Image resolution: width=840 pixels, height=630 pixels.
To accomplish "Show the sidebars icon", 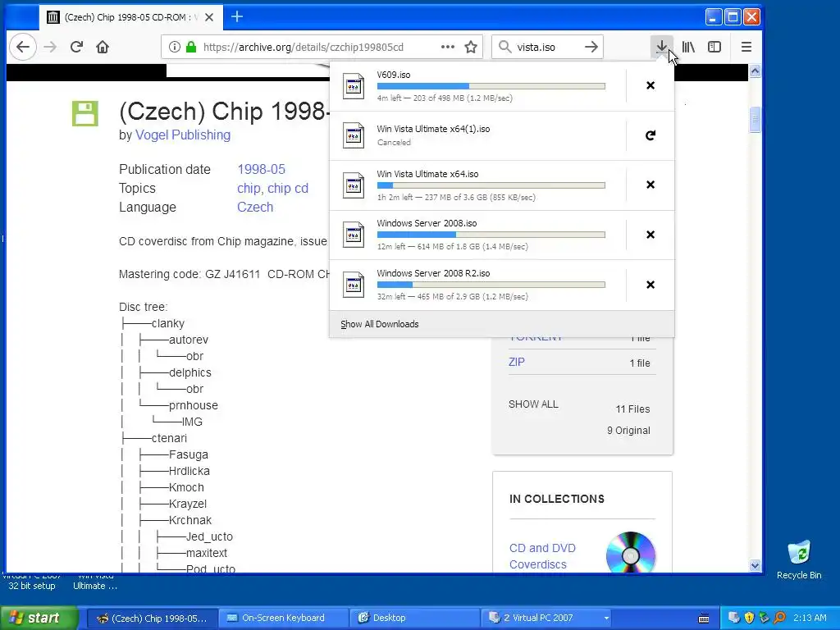I will 714,47.
